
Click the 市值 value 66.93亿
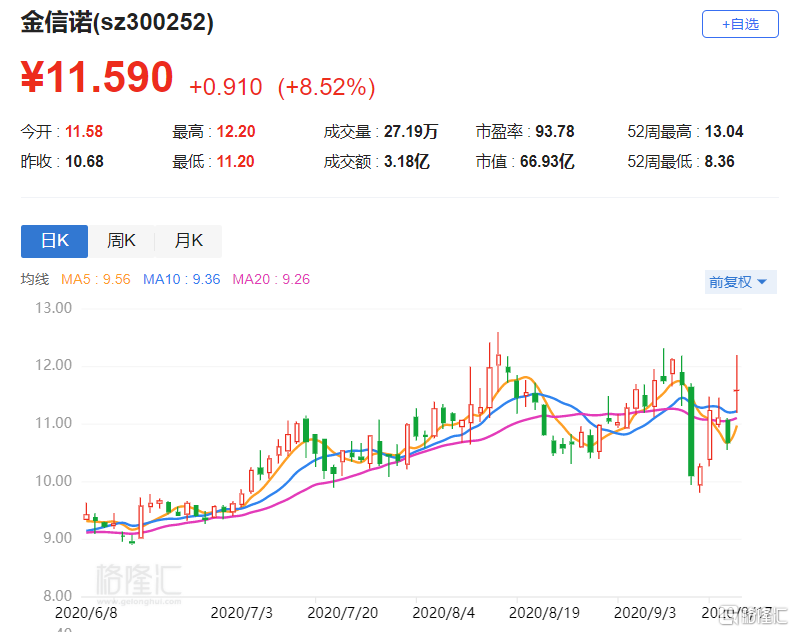(x=547, y=162)
